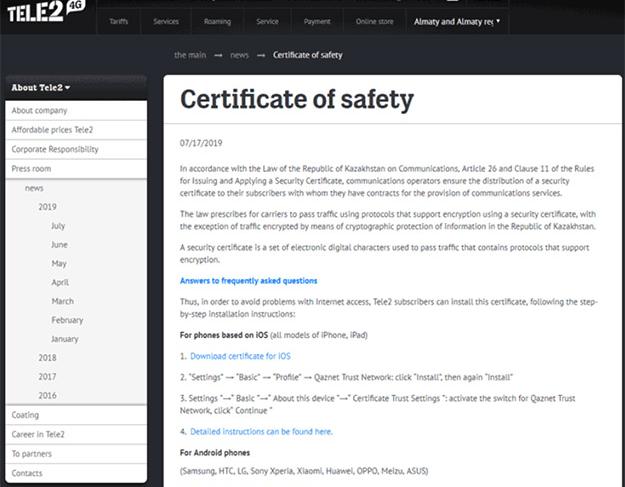This screenshot has height=487, width=625.
Task: Open the Online store menu
Action: (x=374, y=22)
